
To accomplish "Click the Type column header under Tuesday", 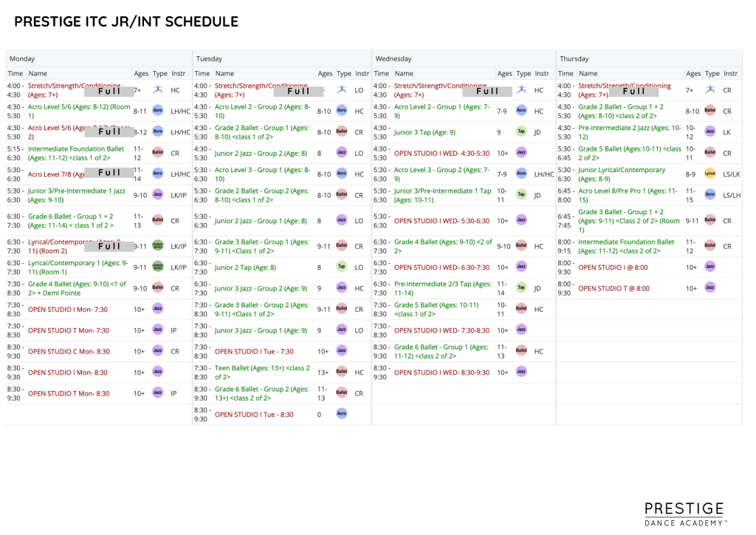I will 344,73.
